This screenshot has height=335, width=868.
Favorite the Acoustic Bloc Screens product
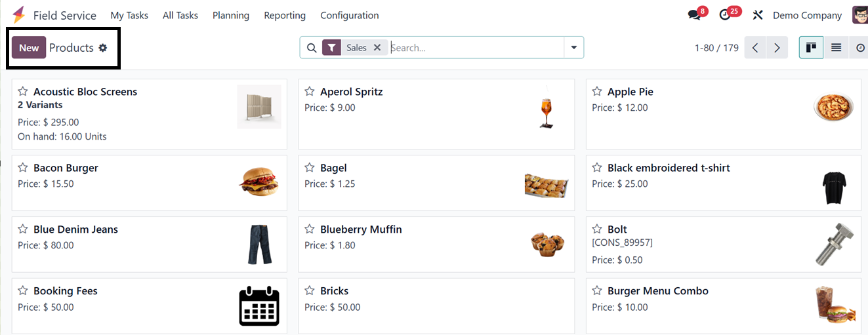pyautogui.click(x=23, y=92)
